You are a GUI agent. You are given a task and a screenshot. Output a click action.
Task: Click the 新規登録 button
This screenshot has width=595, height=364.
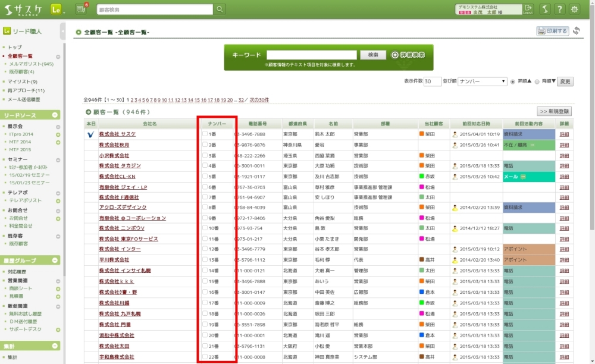[555, 111]
